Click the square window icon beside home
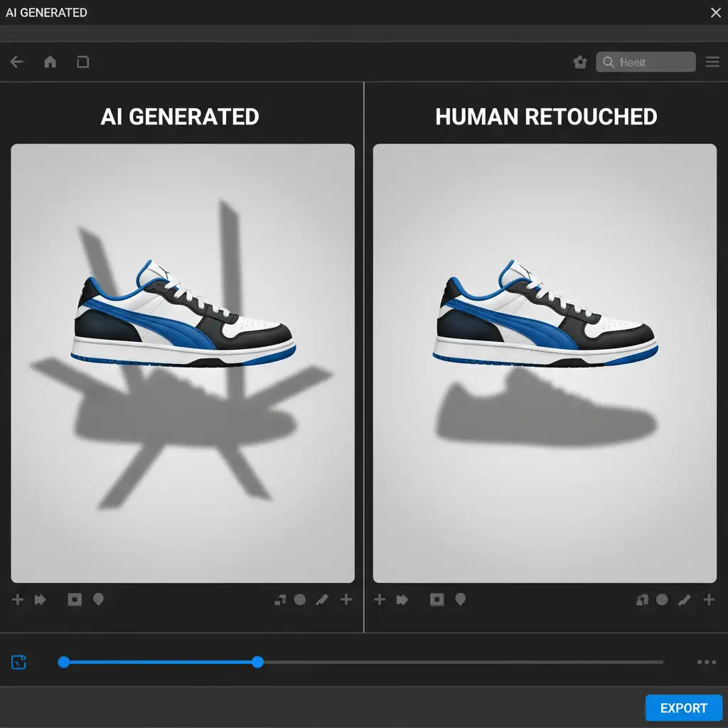Image resolution: width=728 pixels, height=728 pixels. [x=82, y=62]
